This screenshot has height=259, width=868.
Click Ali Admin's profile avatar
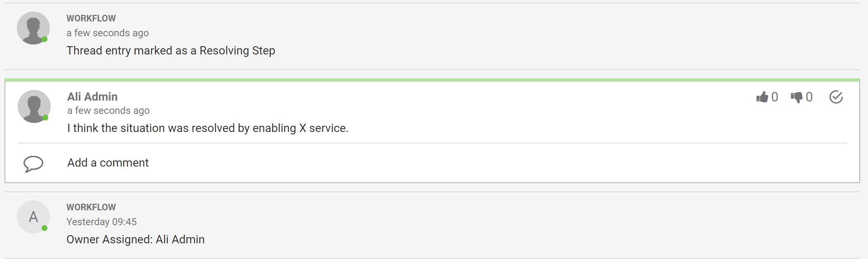tap(34, 106)
